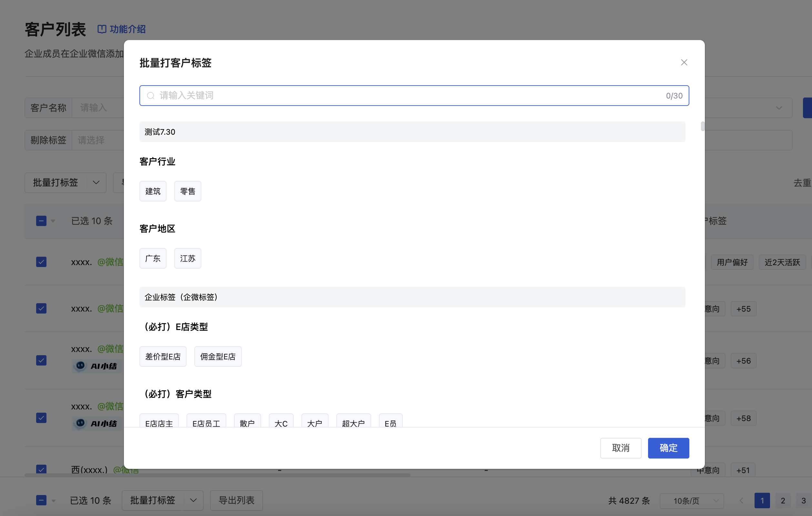The height and width of the screenshot is (516, 812).
Task: Select the 零售 tag
Action: click(188, 191)
